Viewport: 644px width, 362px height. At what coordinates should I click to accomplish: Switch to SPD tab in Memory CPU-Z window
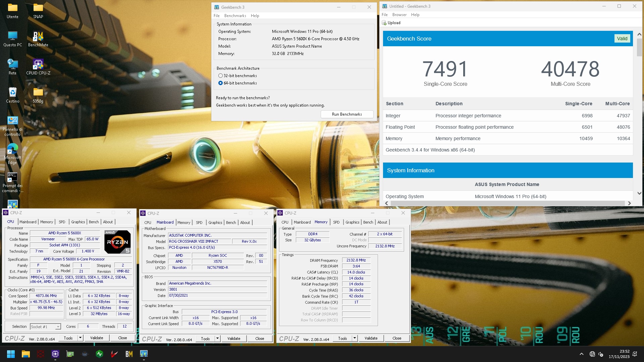click(x=336, y=222)
